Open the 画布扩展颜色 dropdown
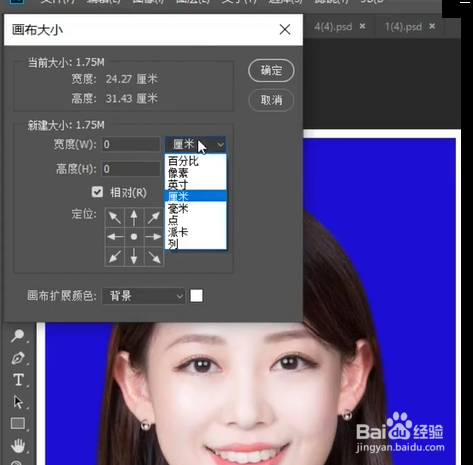 coord(143,296)
